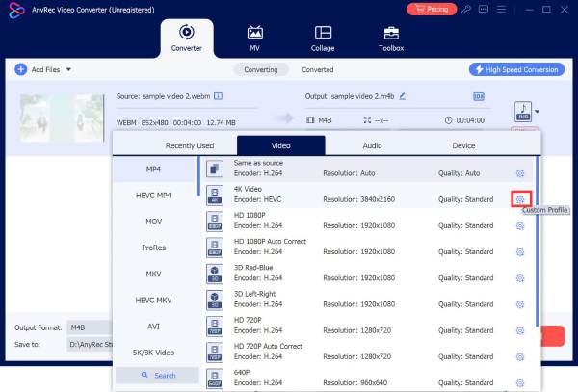Image resolution: width=578 pixels, height=392 pixels.
Task: Open the M4B output format icon
Action: pyautogui.click(x=523, y=112)
